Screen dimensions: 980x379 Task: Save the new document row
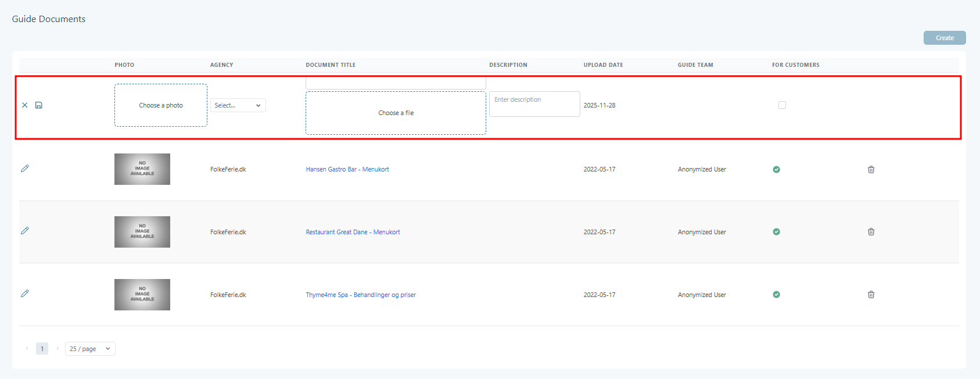pos(39,105)
